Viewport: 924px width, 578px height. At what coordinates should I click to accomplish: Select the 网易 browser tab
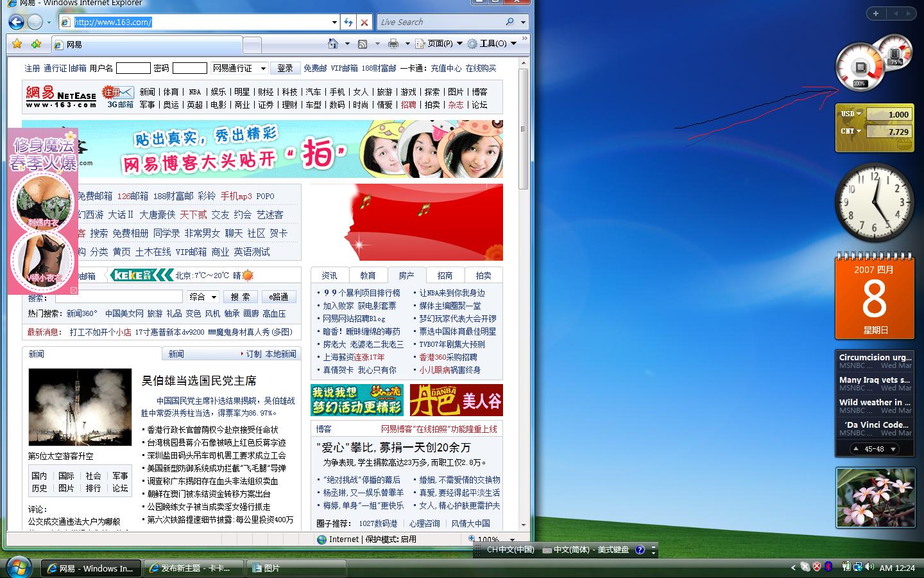pyautogui.click(x=146, y=44)
